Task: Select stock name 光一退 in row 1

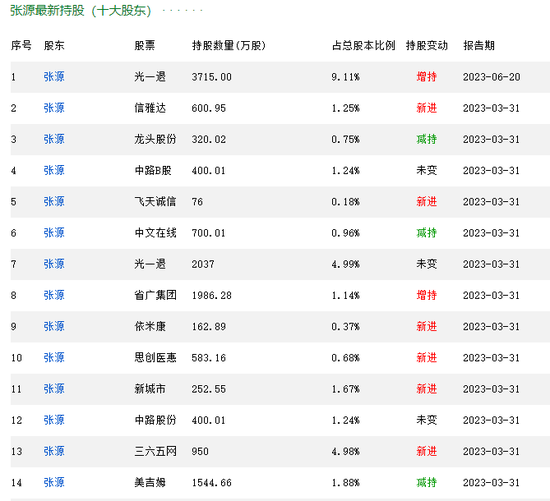Action: click(150, 77)
